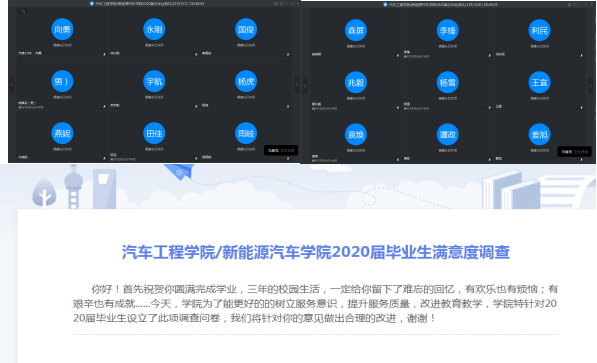Select the 李锋 participant avatar
This screenshot has width=597, height=363.
click(x=447, y=30)
